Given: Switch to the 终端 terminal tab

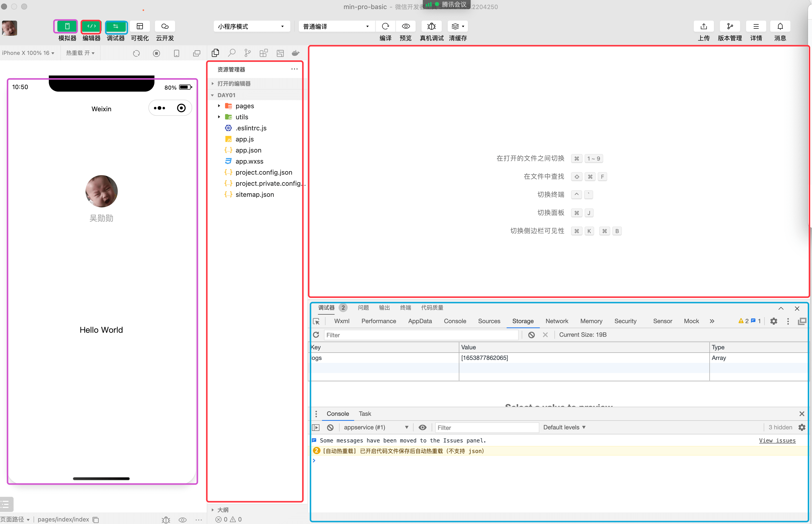Looking at the screenshot, I should [405, 308].
